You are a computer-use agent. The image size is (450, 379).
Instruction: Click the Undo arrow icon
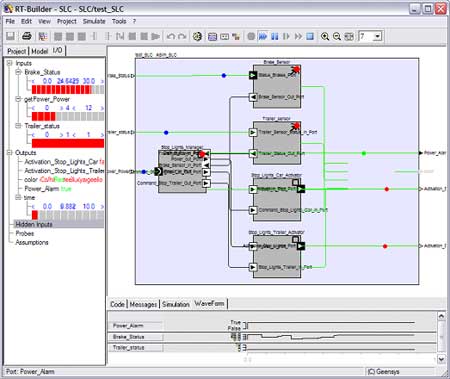(171, 36)
